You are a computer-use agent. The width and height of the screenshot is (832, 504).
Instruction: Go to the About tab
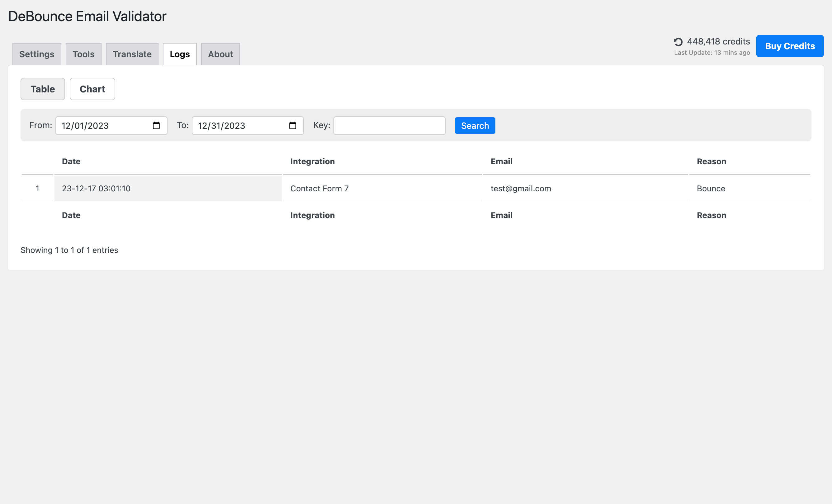[x=220, y=54]
